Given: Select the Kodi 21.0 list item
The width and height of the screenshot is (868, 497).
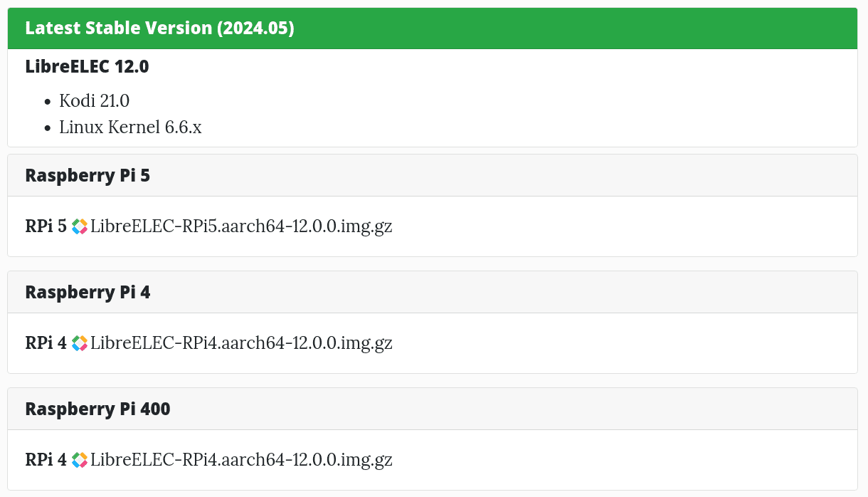Looking at the screenshot, I should point(94,101).
